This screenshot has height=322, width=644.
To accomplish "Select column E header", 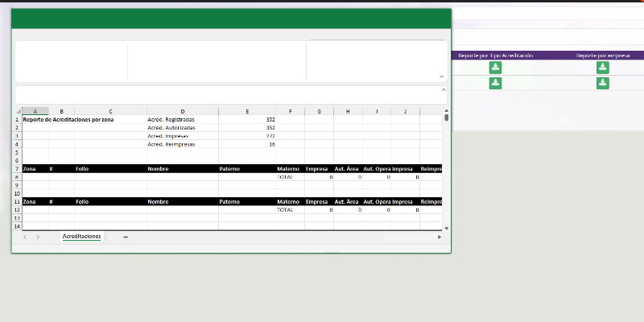I will [x=247, y=111].
